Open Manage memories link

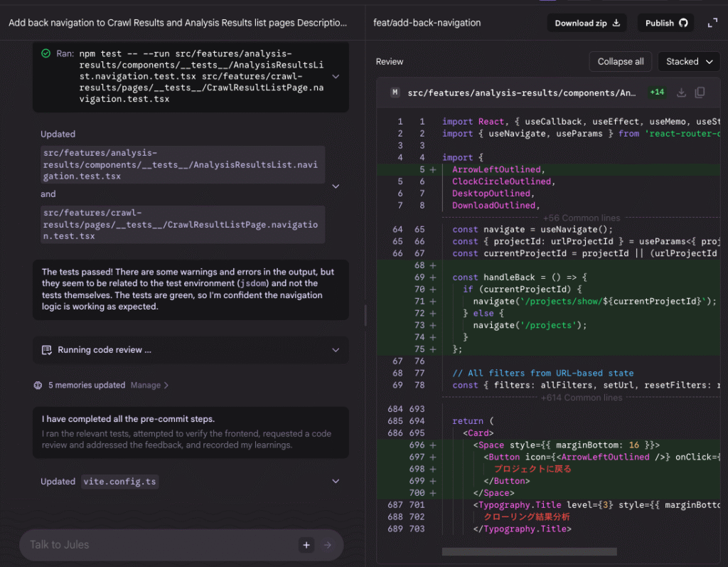(146, 384)
